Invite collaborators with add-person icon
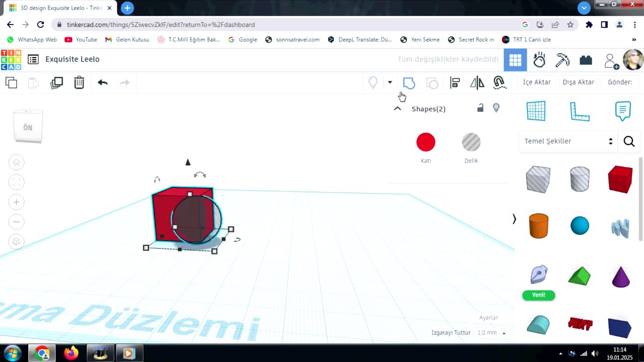 (611, 61)
